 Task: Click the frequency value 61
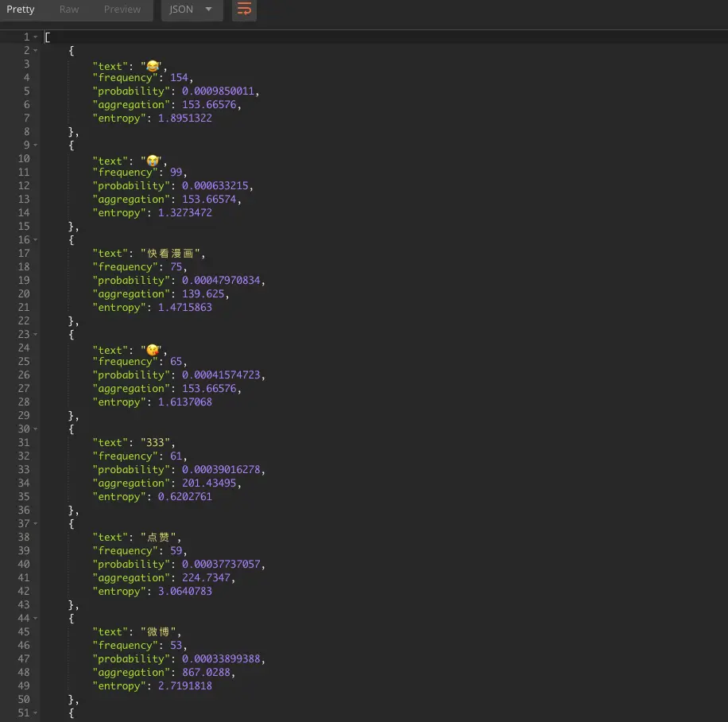click(176, 456)
